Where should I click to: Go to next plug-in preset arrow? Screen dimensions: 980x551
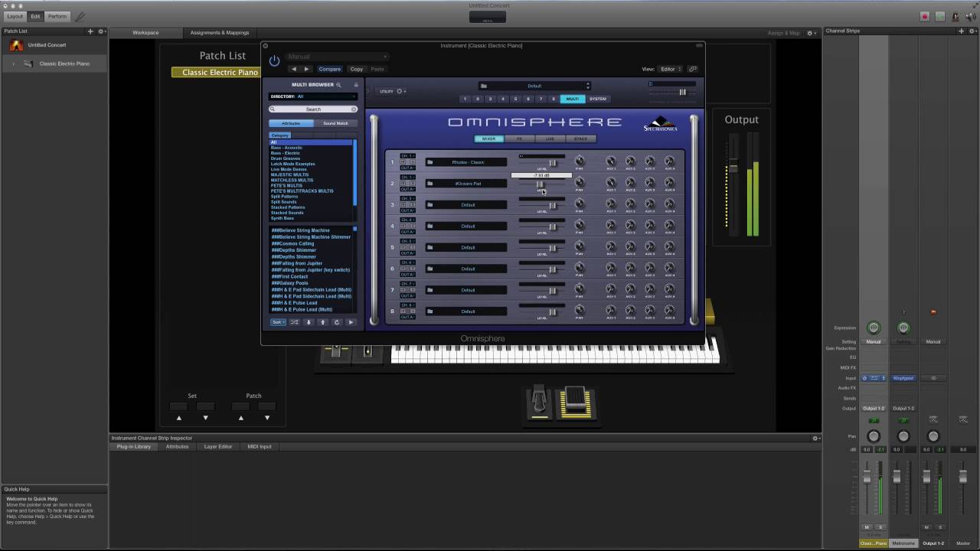tap(307, 69)
